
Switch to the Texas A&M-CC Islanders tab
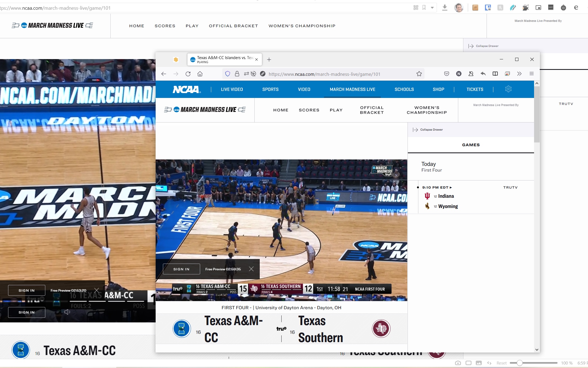[x=225, y=60]
